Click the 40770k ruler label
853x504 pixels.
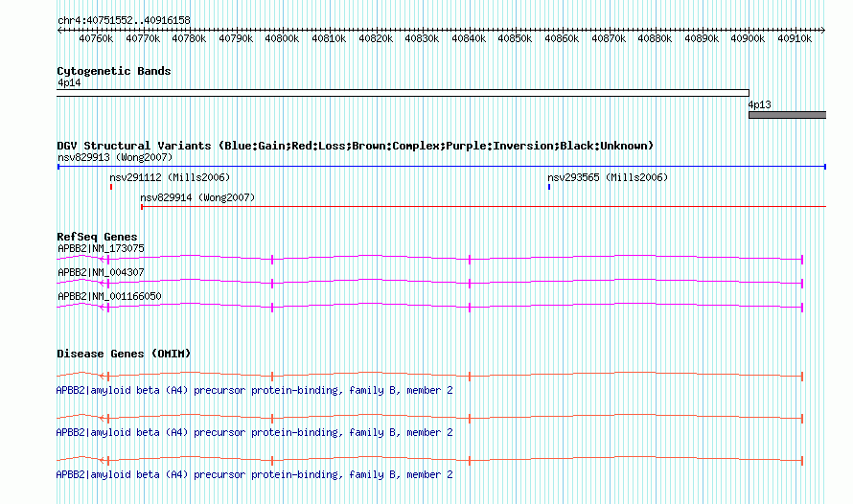pos(143,38)
